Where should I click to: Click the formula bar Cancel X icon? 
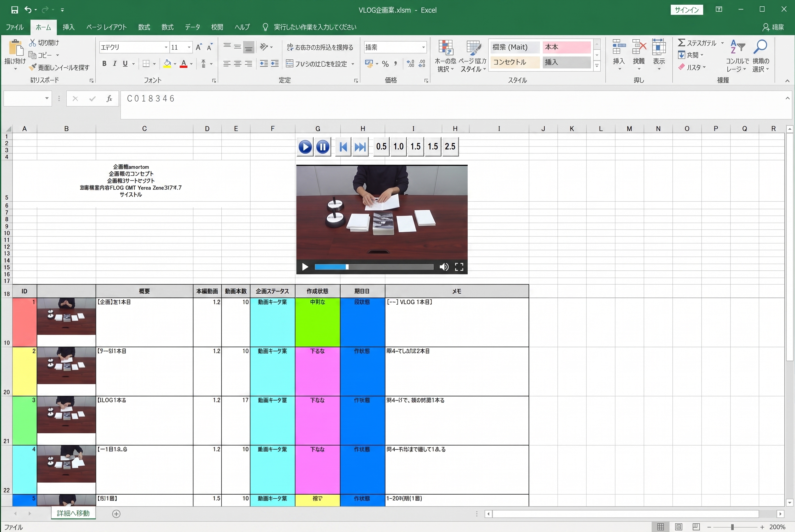(75, 99)
